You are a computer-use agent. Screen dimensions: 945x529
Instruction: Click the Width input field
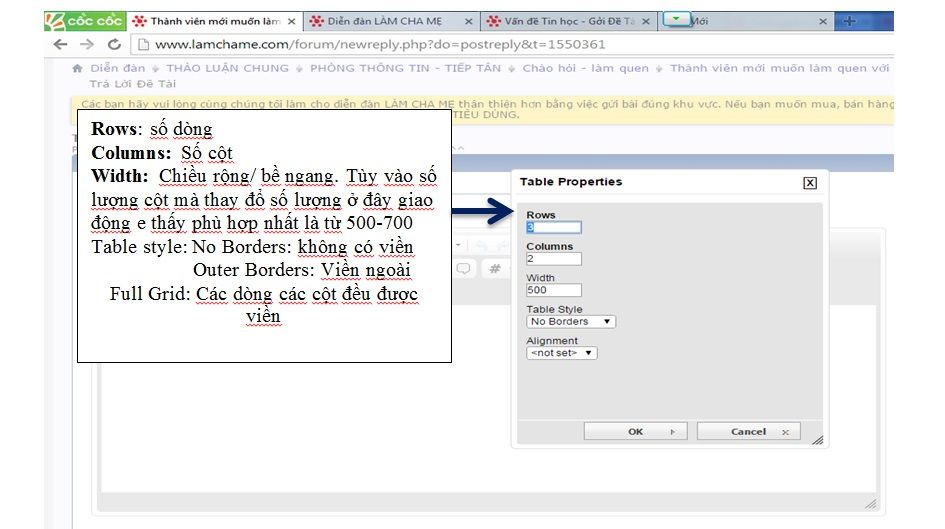pos(553,291)
